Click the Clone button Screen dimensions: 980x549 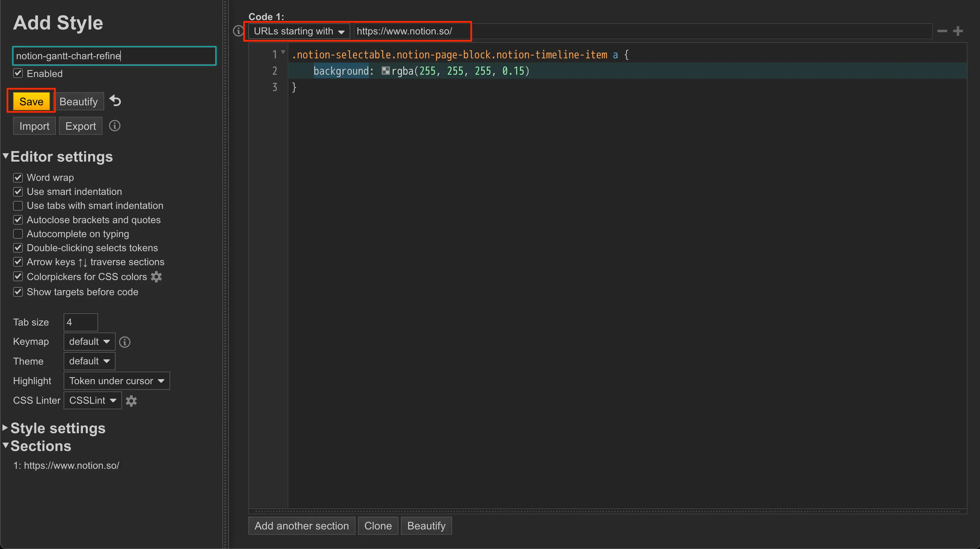[x=378, y=526]
